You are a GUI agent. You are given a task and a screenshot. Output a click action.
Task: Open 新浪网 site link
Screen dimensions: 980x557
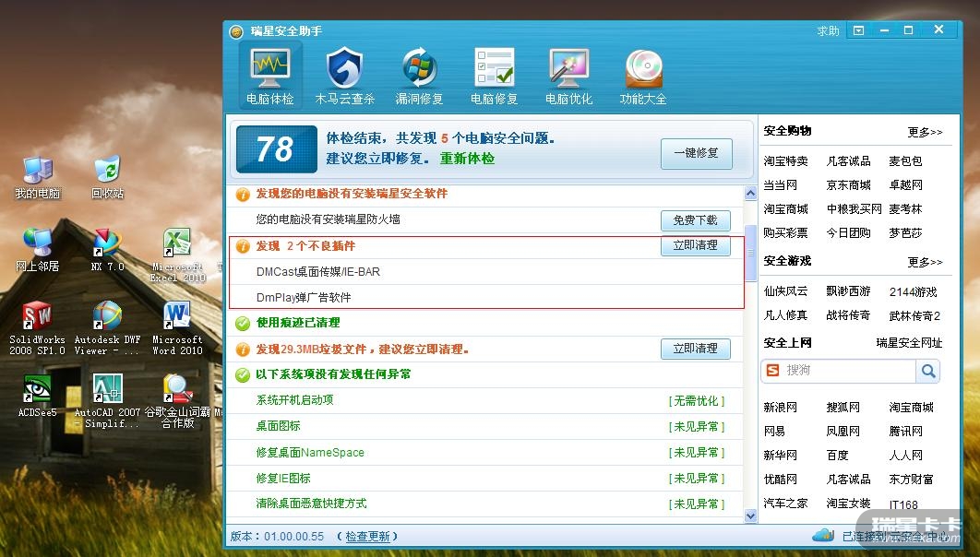[780, 407]
